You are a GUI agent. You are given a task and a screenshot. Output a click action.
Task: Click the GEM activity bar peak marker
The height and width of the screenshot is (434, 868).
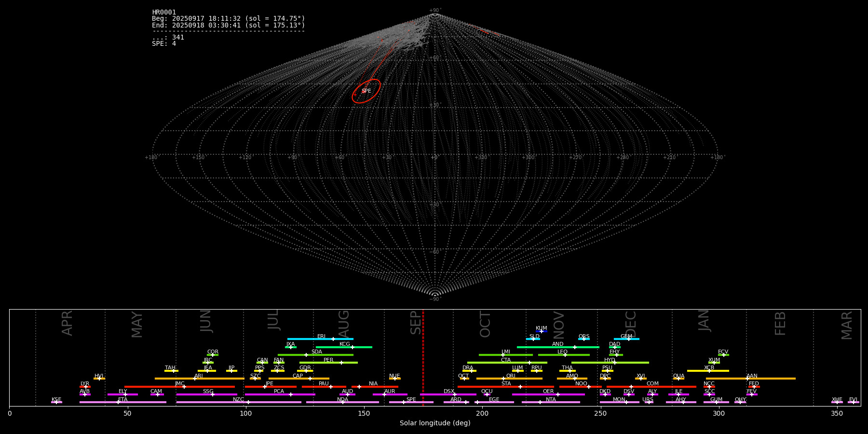(628, 339)
